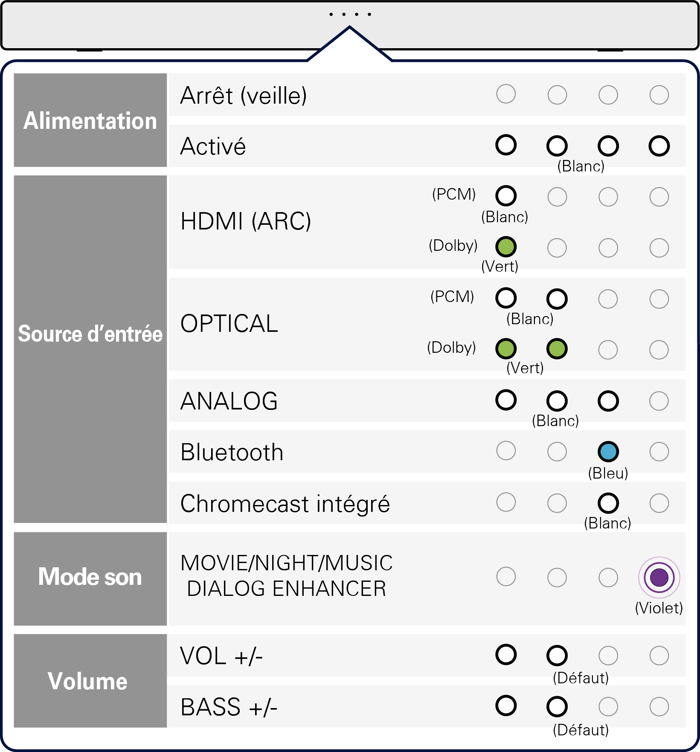Screen dimensions: 700x752
Task: Click the DIALOG ENHANCER text
Action: click(286, 589)
